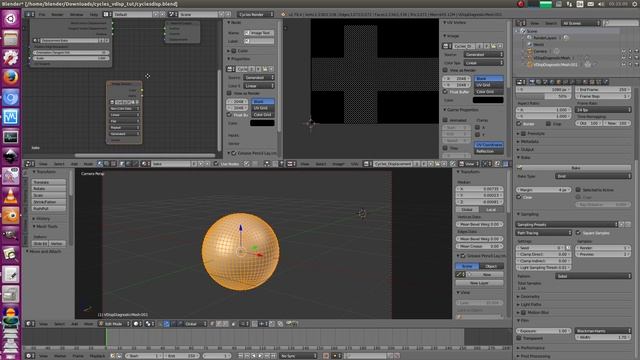Adjust the 50% resolution percentage slider
This screenshot has height=360, width=640.
click(543, 96)
